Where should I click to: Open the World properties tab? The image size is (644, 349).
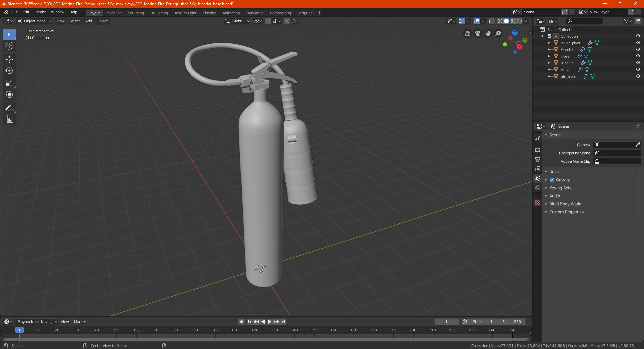(538, 188)
